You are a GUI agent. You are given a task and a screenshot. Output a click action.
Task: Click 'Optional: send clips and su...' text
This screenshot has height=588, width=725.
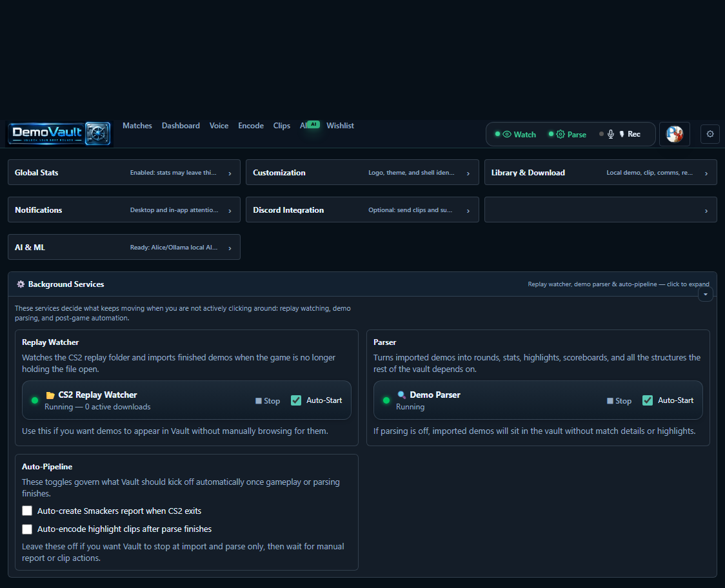(411, 210)
